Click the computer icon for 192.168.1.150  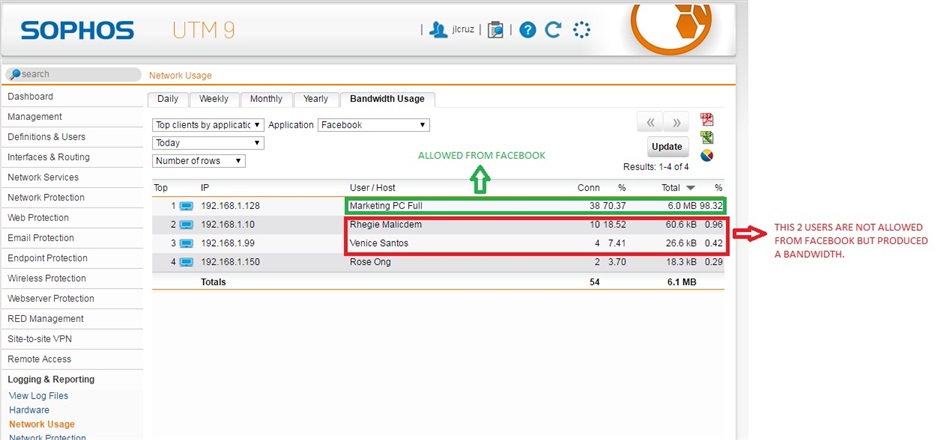pos(186,262)
